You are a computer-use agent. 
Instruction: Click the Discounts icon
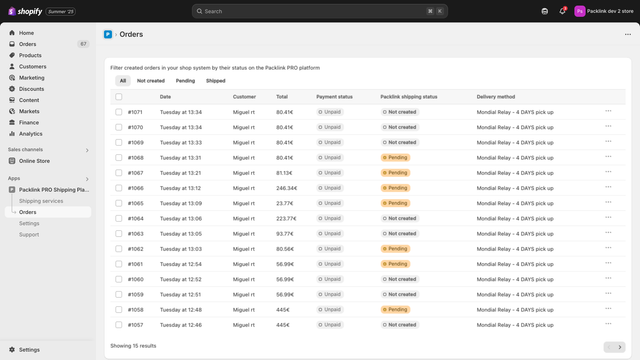(12, 89)
